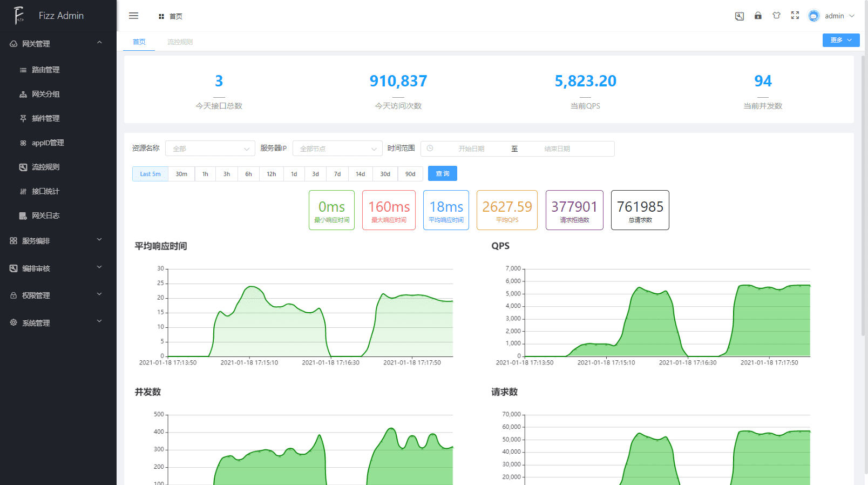The height and width of the screenshot is (485, 868).
Task: Click the icon beside 编排审核
Action: coord(13,268)
